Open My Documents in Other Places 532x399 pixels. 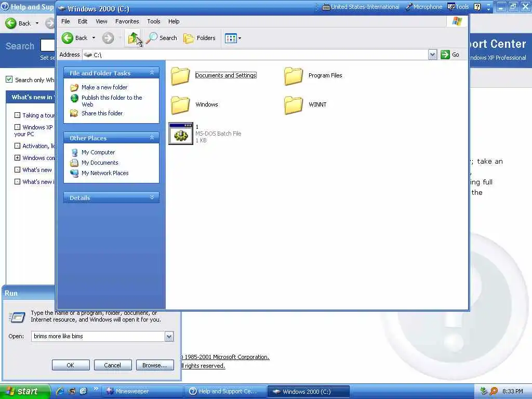[100, 163]
